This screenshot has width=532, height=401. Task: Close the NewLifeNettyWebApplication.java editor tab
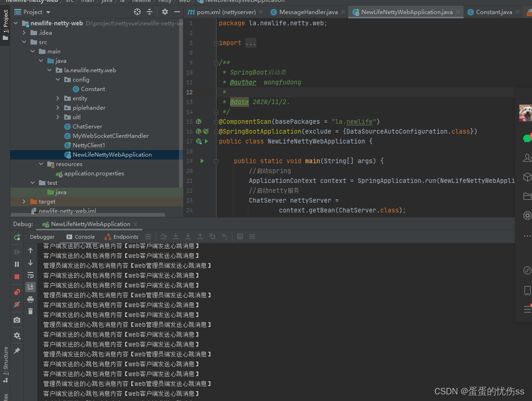(x=458, y=12)
